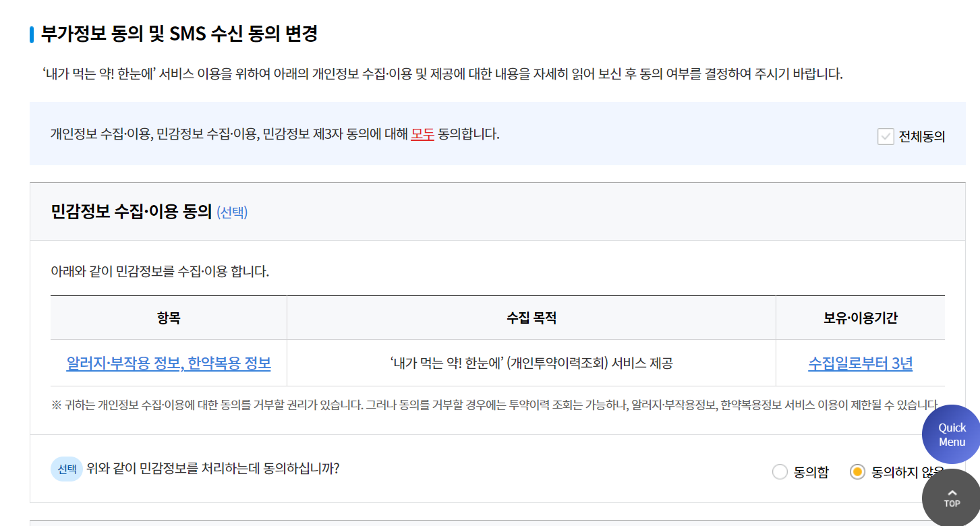Open the 수집일로부터 3년 retention period link
The height and width of the screenshot is (526, 980).
point(861,363)
